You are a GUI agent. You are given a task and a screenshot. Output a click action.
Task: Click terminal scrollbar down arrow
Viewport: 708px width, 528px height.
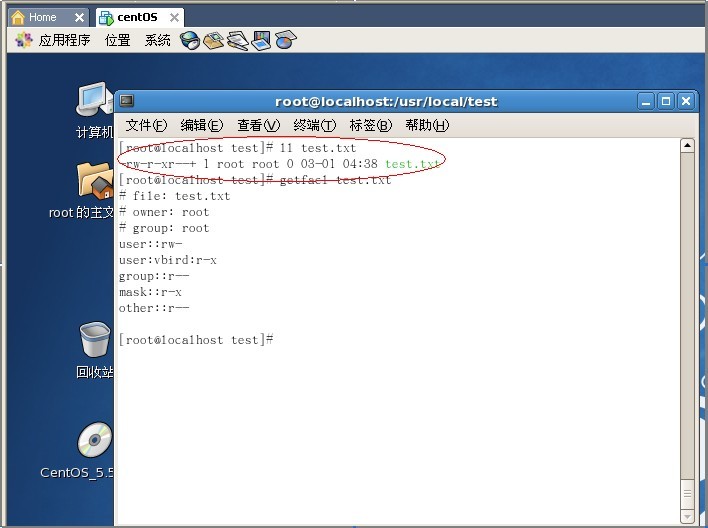tap(687, 516)
